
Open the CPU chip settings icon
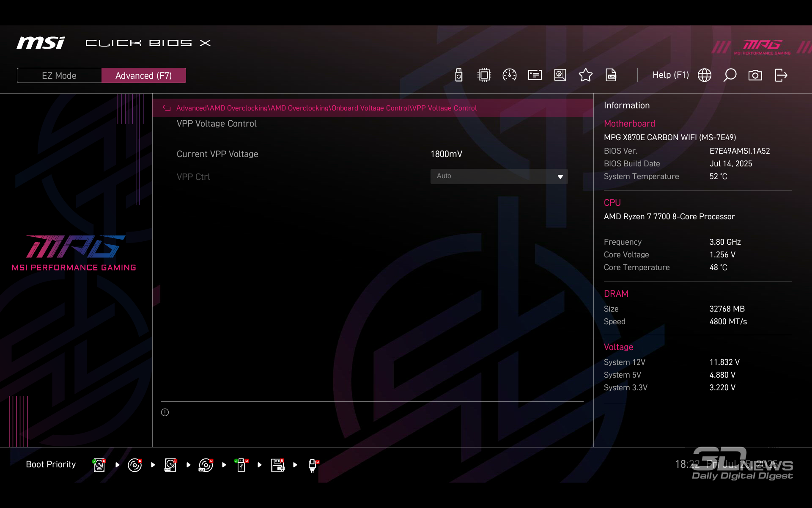click(x=484, y=75)
